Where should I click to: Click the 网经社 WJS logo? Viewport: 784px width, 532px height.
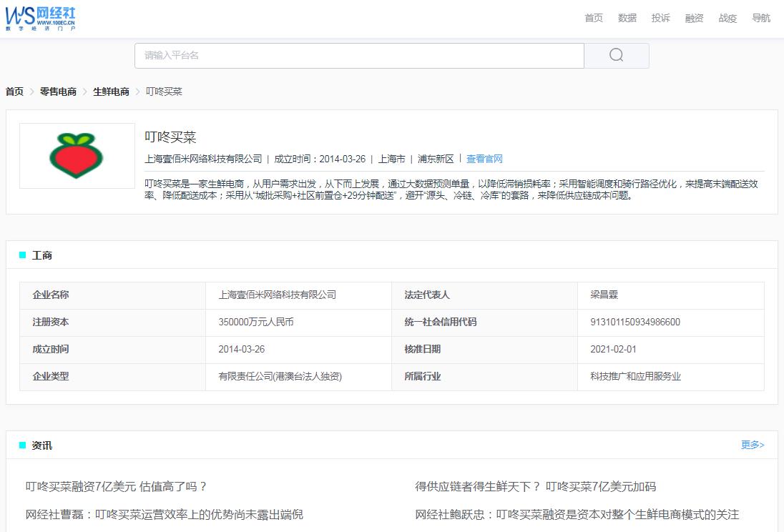[x=41, y=18]
